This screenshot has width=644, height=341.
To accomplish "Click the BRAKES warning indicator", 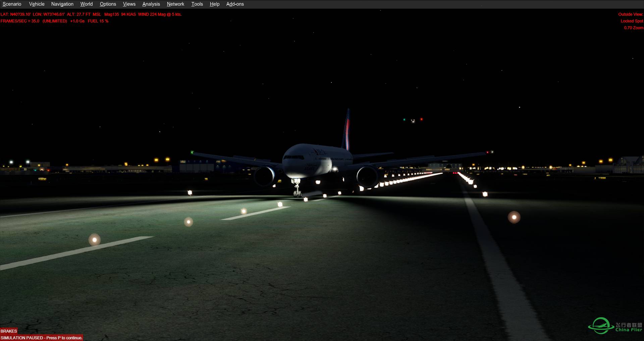I will pyautogui.click(x=9, y=331).
